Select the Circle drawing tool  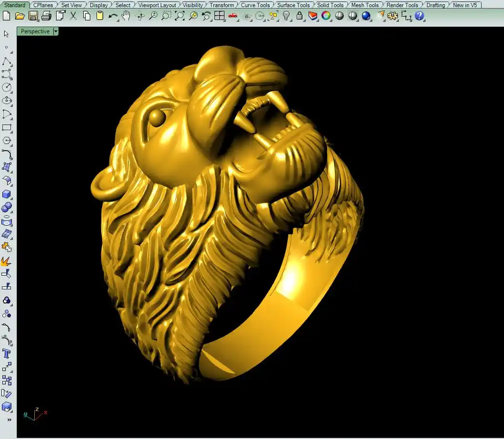(x=7, y=87)
